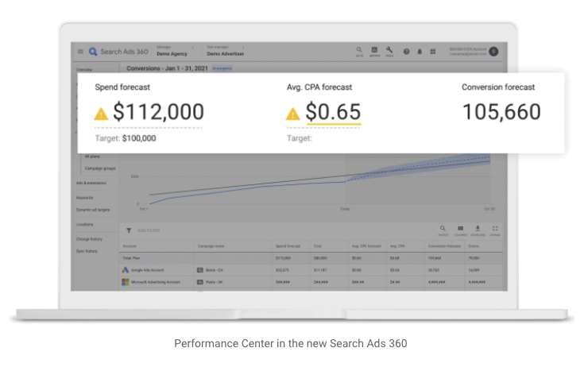Click the Help question mark icon
Viewport: 588px width, 375px height.
tap(406, 52)
